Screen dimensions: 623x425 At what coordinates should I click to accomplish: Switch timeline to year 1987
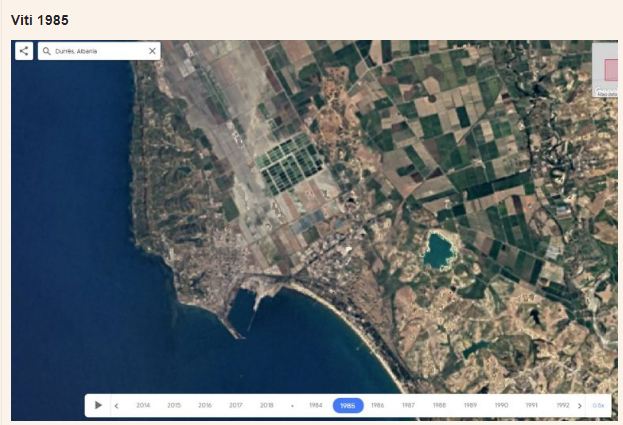[408, 405]
